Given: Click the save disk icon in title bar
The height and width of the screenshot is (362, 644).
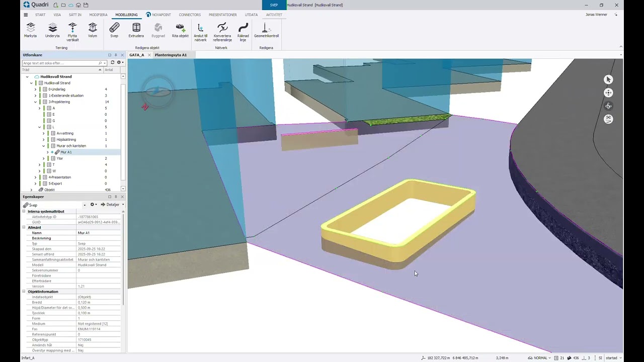Looking at the screenshot, I should pos(86,5).
